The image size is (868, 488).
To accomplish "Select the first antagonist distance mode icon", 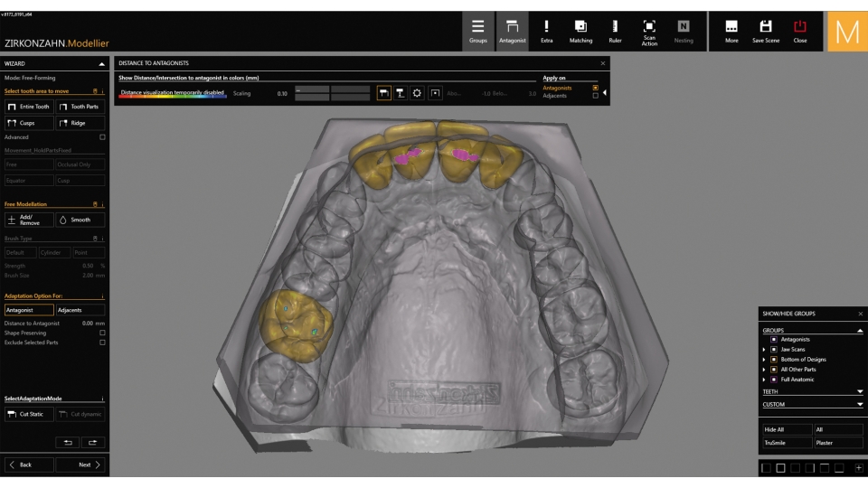I will click(x=383, y=93).
